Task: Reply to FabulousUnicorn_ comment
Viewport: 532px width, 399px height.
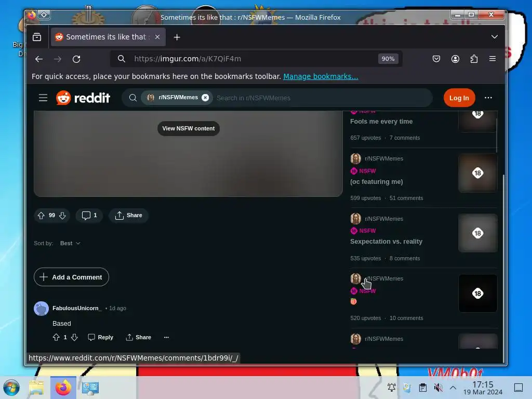Action: click(100, 337)
